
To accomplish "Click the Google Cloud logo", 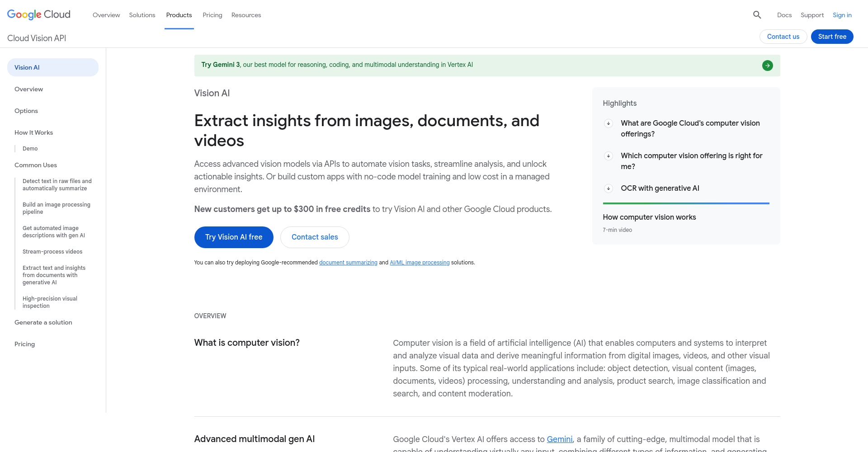I will click(x=39, y=14).
